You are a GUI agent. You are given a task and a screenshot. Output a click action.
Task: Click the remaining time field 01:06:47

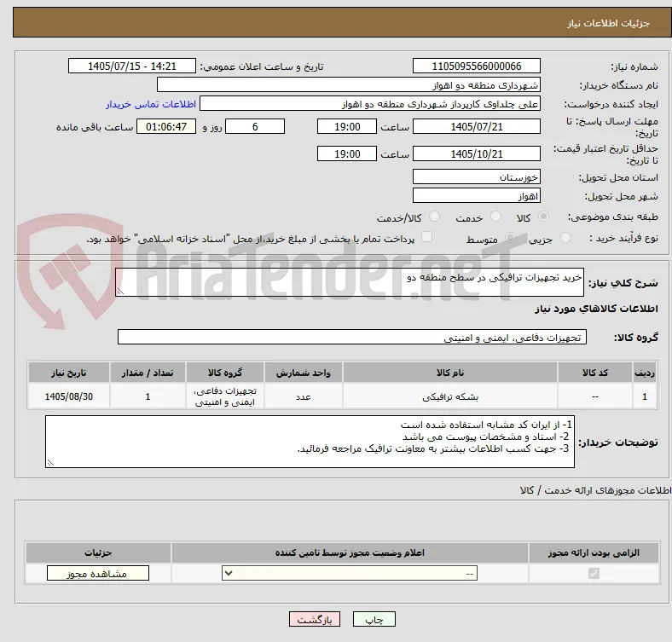pyautogui.click(x=166, y=126)
